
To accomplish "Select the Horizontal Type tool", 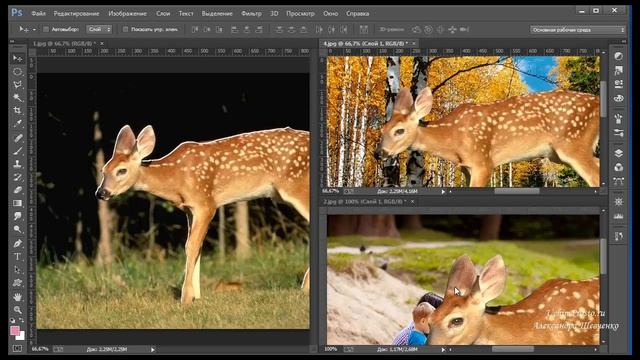I will (17, 257).
